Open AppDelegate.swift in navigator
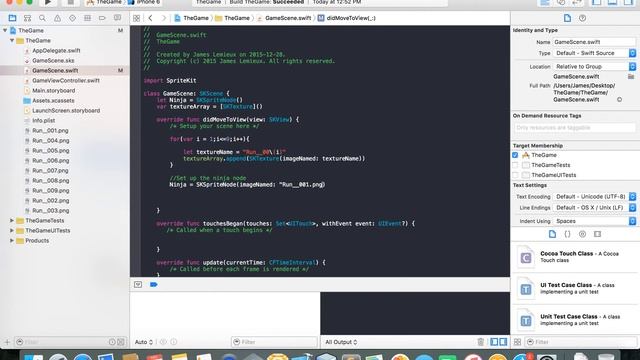 click(x=56, y=51)
